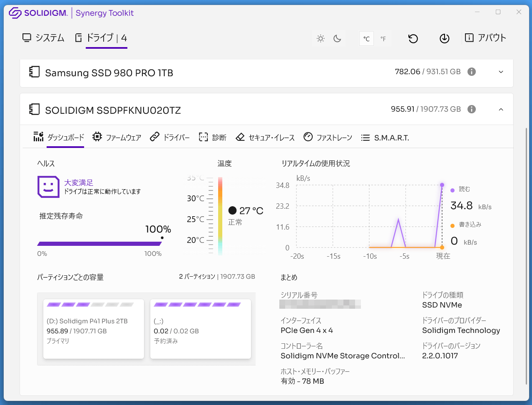
Task: Click the download/export icon
Action: pos(445,39)
